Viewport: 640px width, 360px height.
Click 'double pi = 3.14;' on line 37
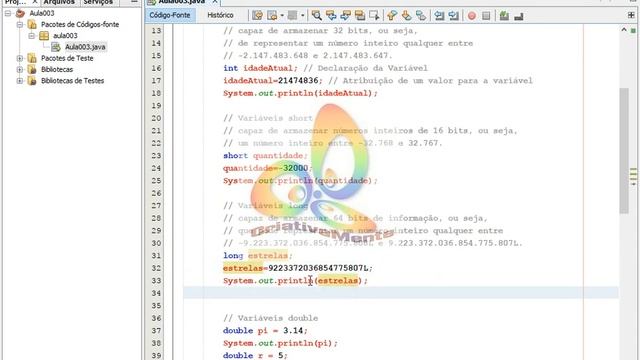265,331
